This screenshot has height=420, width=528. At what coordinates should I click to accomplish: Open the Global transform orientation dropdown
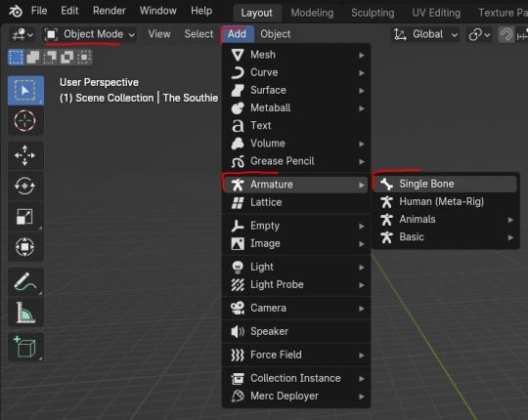(425, 34)
